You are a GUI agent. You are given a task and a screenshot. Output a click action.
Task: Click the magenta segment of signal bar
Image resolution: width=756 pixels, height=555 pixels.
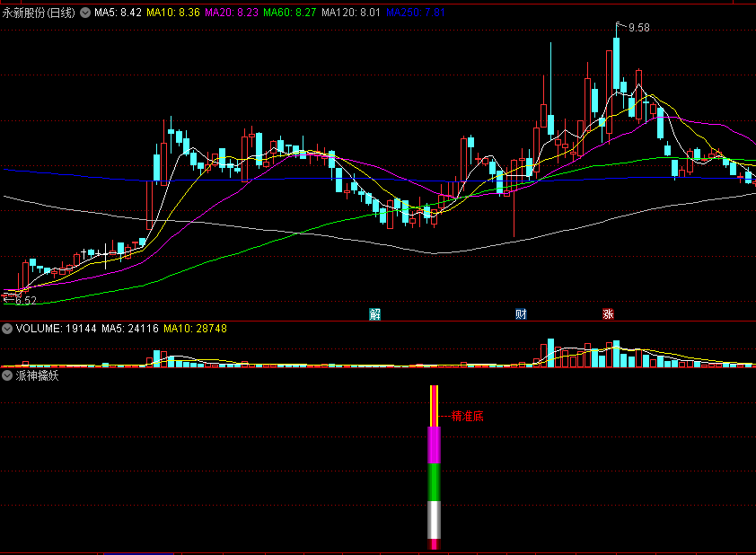click(x=434, y=445)
